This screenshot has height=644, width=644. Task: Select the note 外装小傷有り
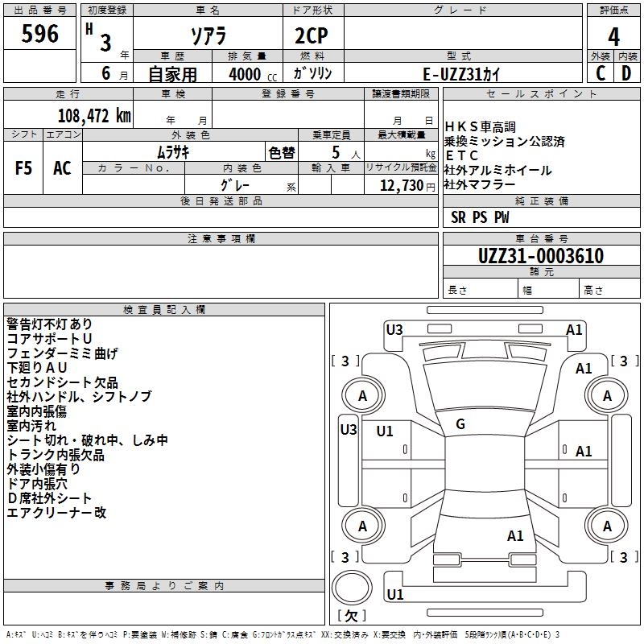tap(43, 469)
